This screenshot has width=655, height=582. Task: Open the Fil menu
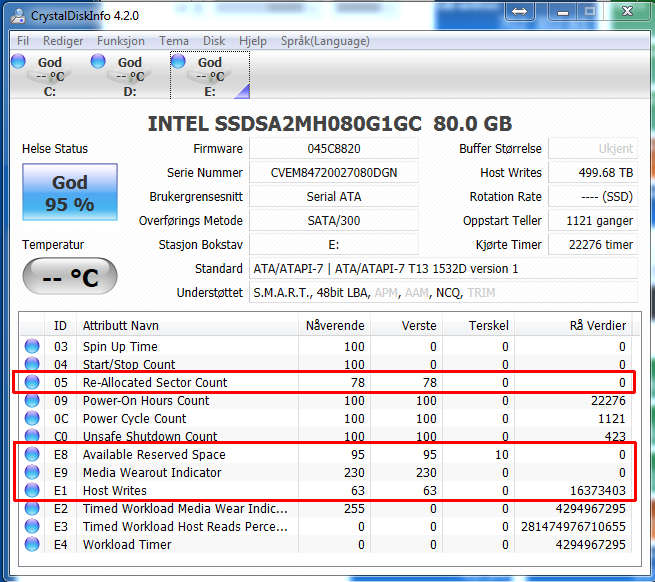tap(23, 41)
